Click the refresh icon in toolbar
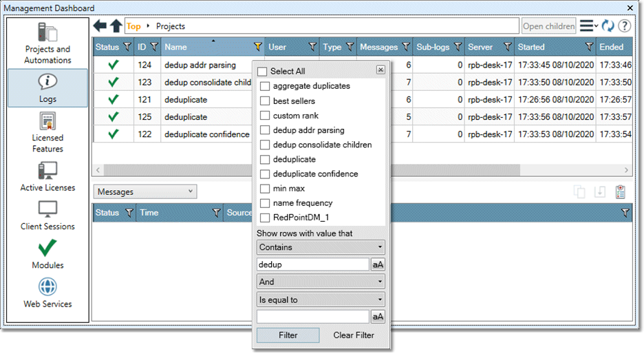 click(x=608, y=26)
